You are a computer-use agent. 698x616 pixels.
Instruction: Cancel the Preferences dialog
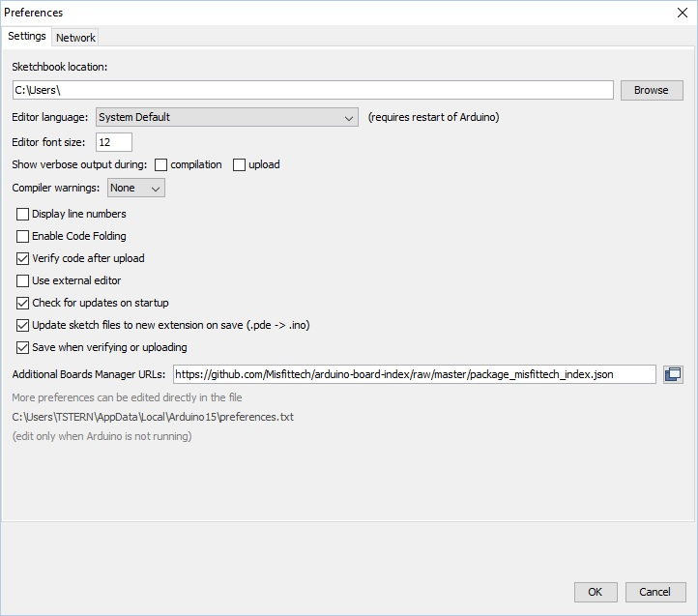(x=655, y=592)
